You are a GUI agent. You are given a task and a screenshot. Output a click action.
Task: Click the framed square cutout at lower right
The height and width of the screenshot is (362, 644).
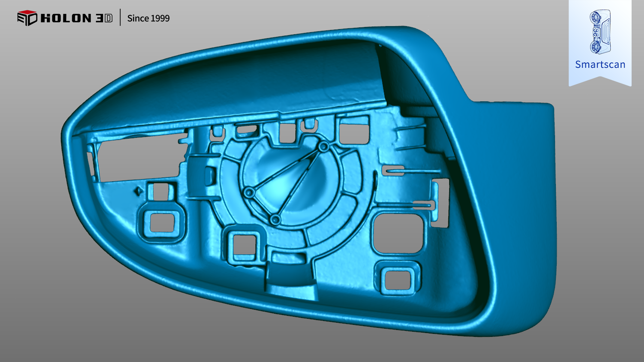pos(397,280)
